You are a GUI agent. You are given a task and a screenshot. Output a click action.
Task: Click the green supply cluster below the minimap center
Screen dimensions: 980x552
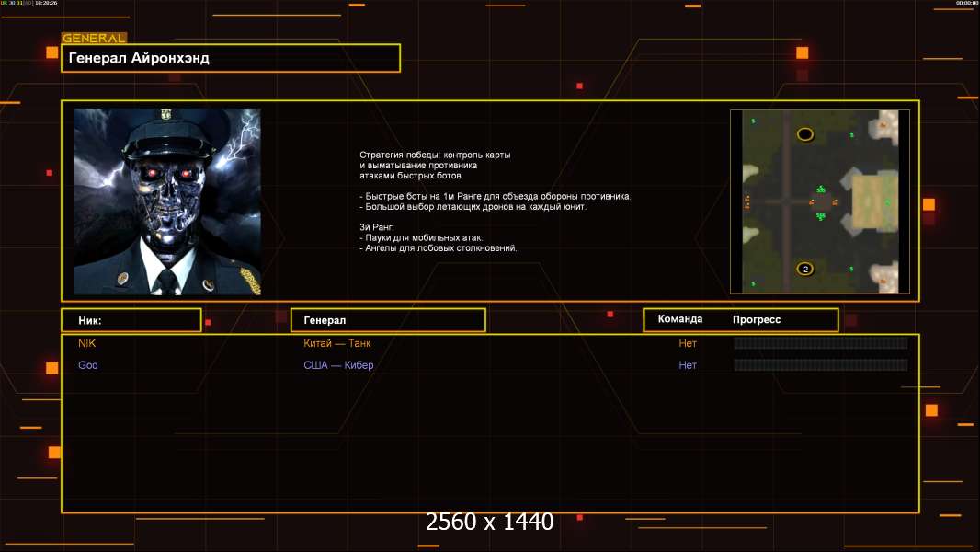click(x=821, y=216)
